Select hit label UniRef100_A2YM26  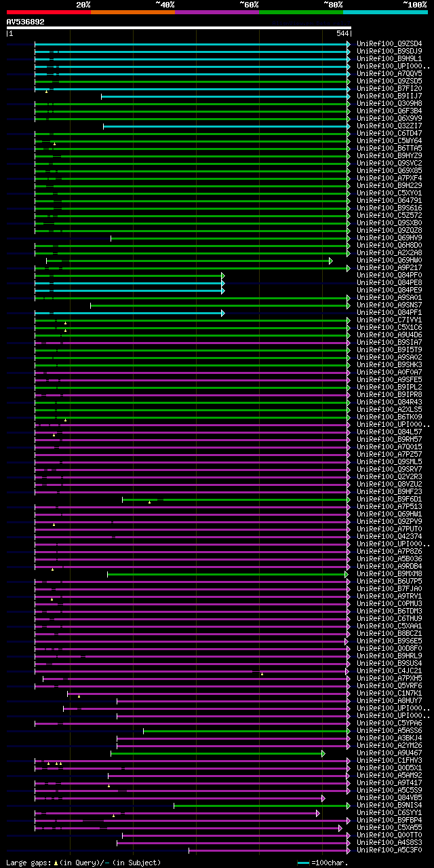(x=389, y=746)
